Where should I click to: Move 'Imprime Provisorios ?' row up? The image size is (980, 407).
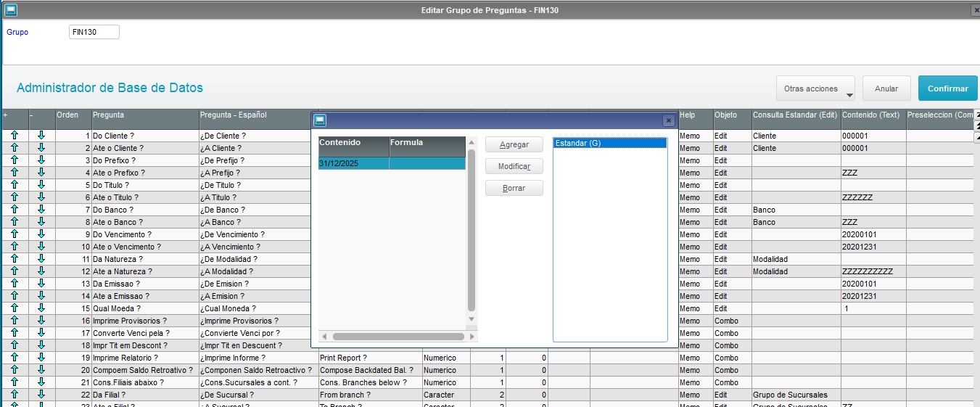tap(14, 321)
